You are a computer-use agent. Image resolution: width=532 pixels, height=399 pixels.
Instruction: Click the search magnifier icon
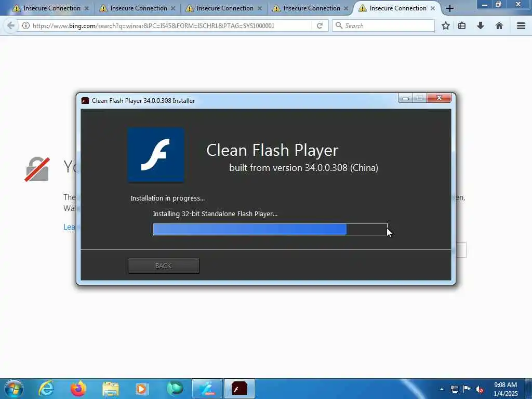339,25
